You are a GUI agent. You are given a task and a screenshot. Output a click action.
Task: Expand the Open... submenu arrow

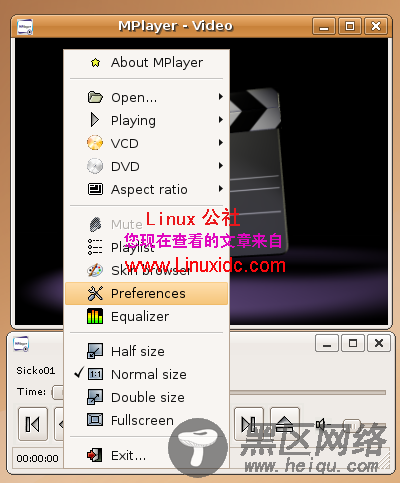[x=221, y=97]
